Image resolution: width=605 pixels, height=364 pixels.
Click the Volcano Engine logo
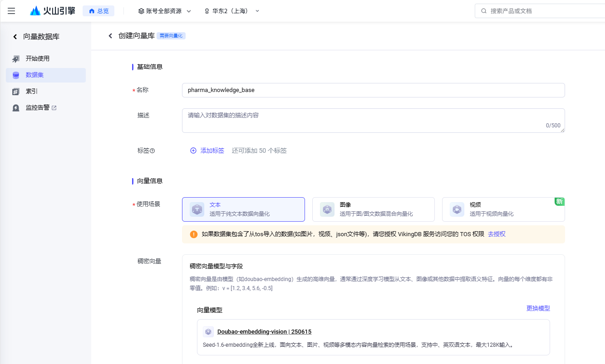tap(53, 11)
